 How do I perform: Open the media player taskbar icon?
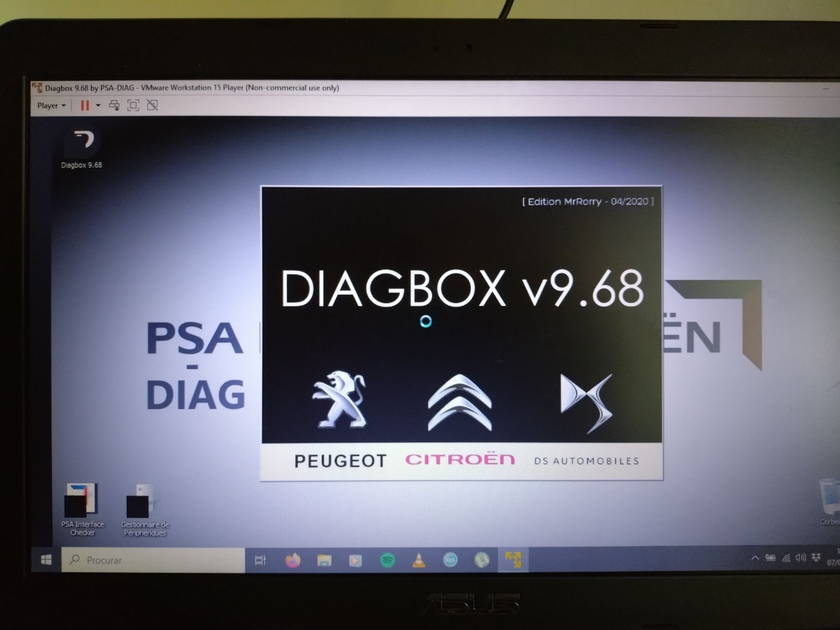point(355,560)
